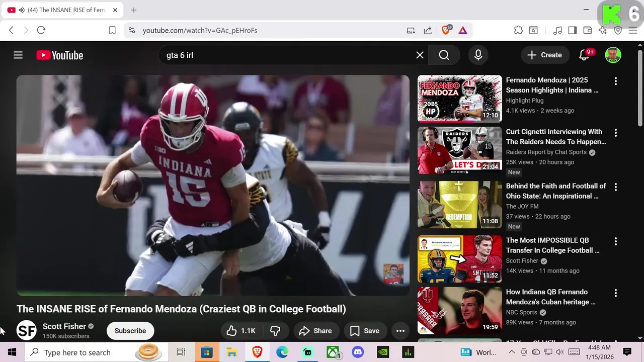Open Most IMPOSSIBLE QB Transfer thumbnail
Viewport: 644px width, 362px height.
[x=460, y=259]
